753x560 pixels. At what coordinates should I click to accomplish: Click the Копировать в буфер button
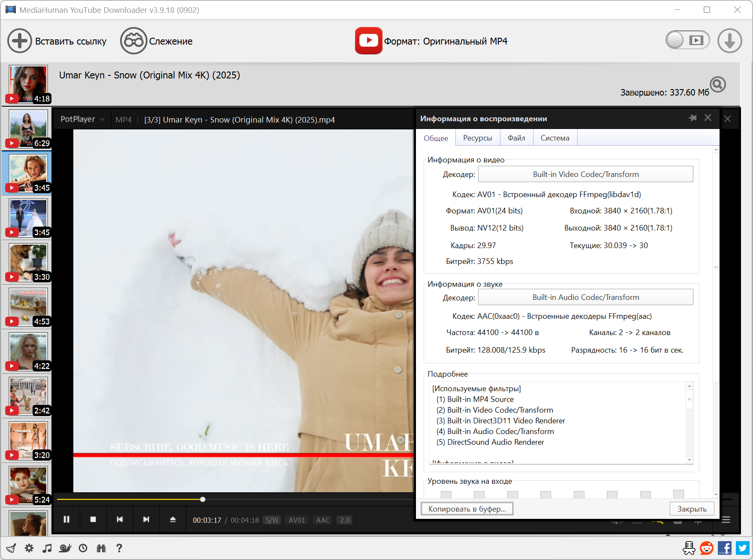click(x=467, y=509)
